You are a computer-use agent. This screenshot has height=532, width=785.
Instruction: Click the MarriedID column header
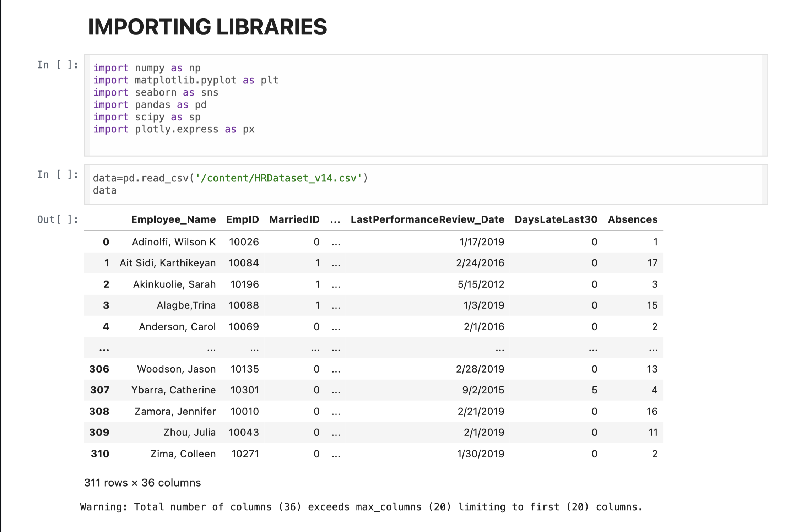pos(294,219)
